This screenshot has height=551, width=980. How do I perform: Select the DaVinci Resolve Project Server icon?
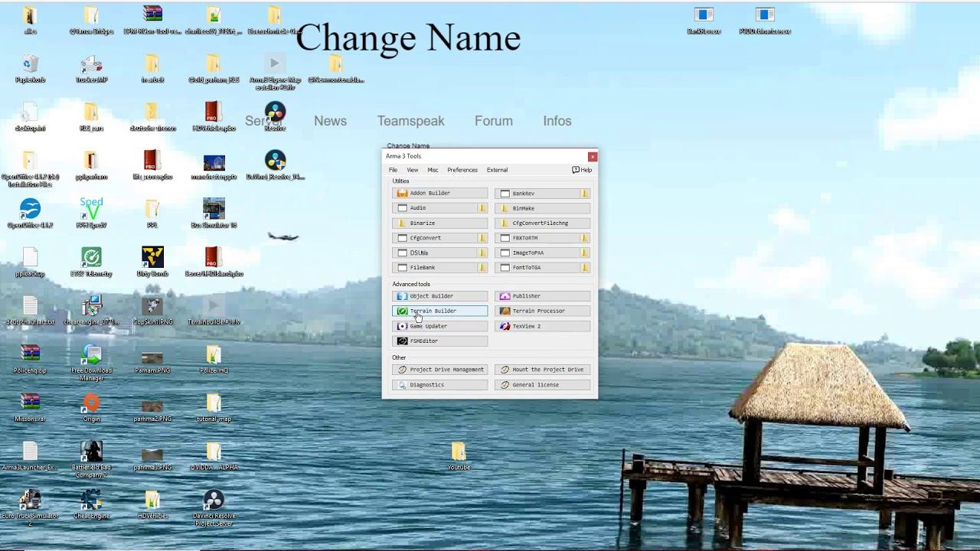pos(214,507)
